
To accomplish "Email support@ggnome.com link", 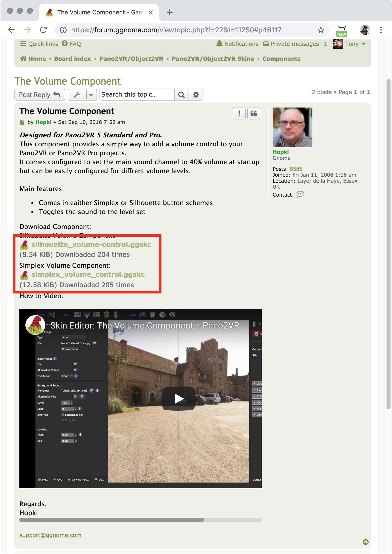I will point(50,535).
